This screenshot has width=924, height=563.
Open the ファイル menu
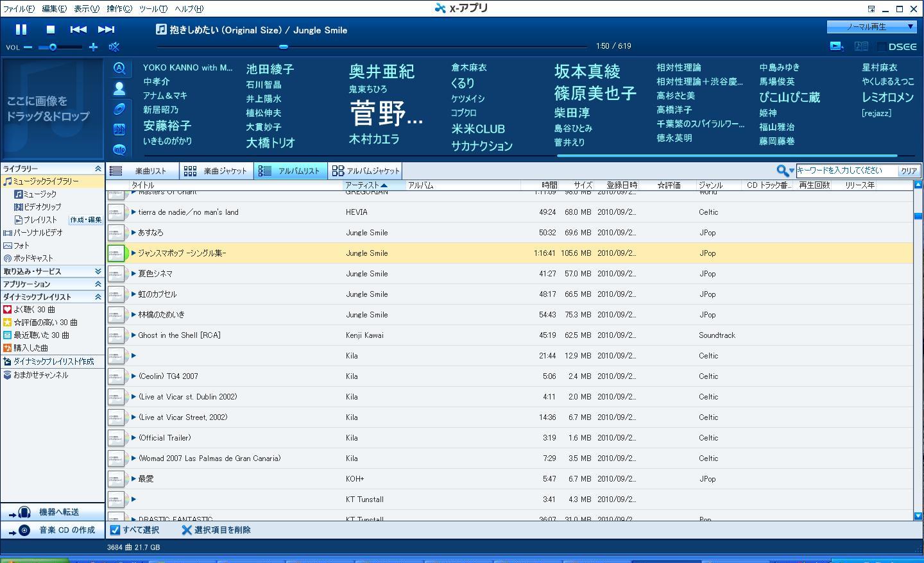click(19, 9)
